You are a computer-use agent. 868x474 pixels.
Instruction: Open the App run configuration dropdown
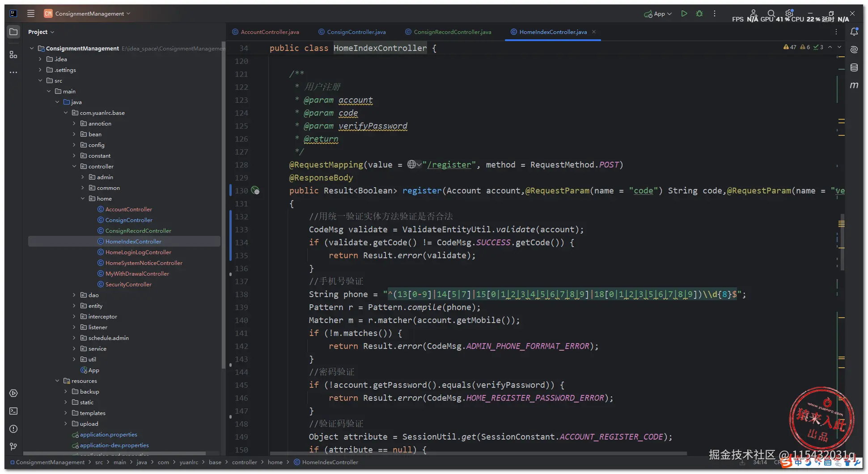click(x=658, y=14)
